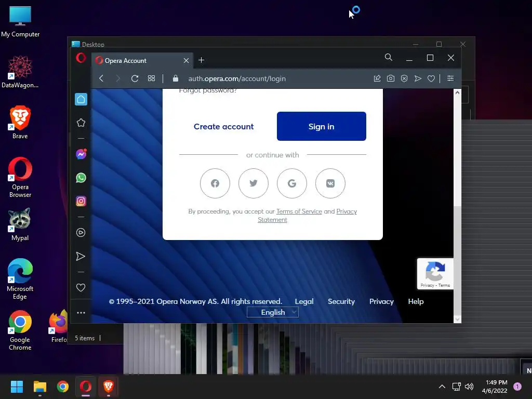Click the padlock site security icon

(x=176, y=78)
